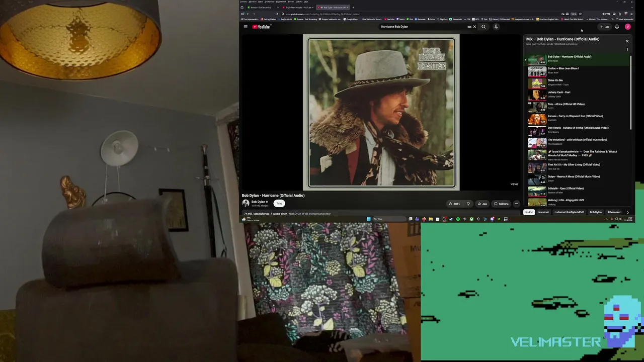Open the YouTube guide hamburger menu
This screenshot has width=644, height=362.
coord(246,27)
